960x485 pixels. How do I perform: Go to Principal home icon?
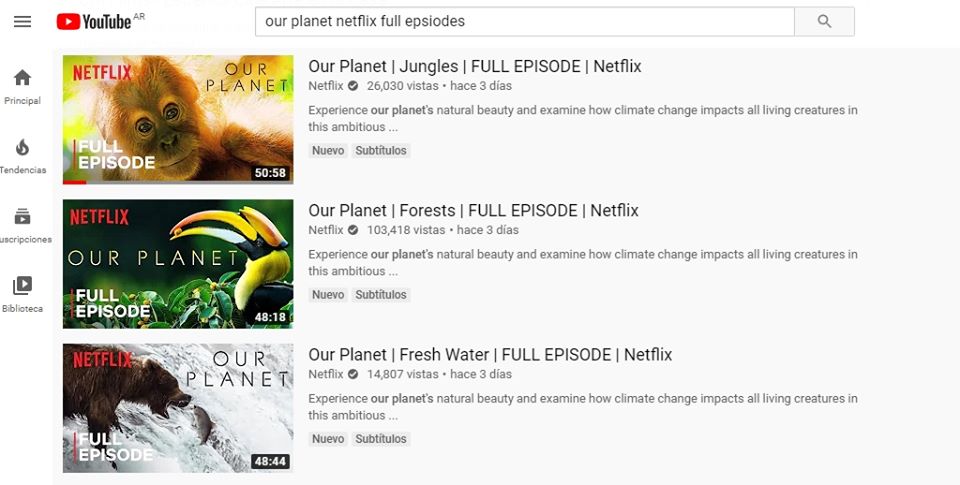(x=23, y=78)
